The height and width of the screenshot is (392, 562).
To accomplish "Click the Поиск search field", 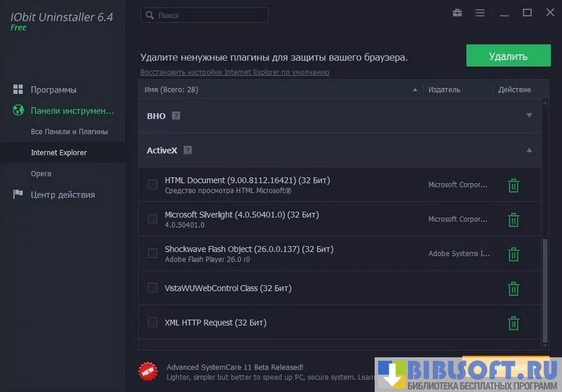I will click(205, 15).
